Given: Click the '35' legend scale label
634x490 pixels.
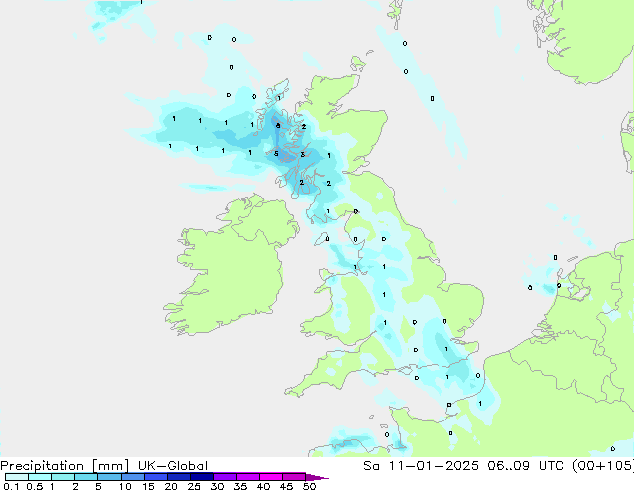Looking at the screenshot, I should (240, 486).
